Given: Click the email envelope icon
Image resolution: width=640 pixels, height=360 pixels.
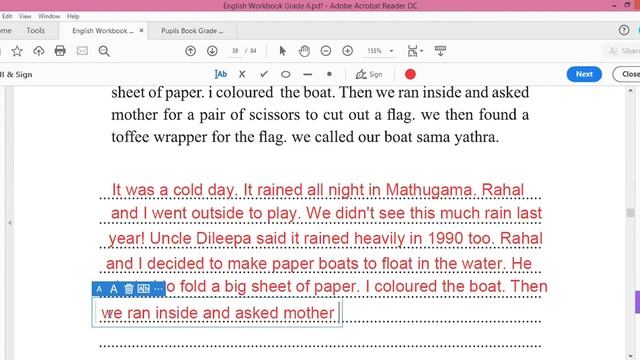Looking at the screenshot, I should 82,51.
